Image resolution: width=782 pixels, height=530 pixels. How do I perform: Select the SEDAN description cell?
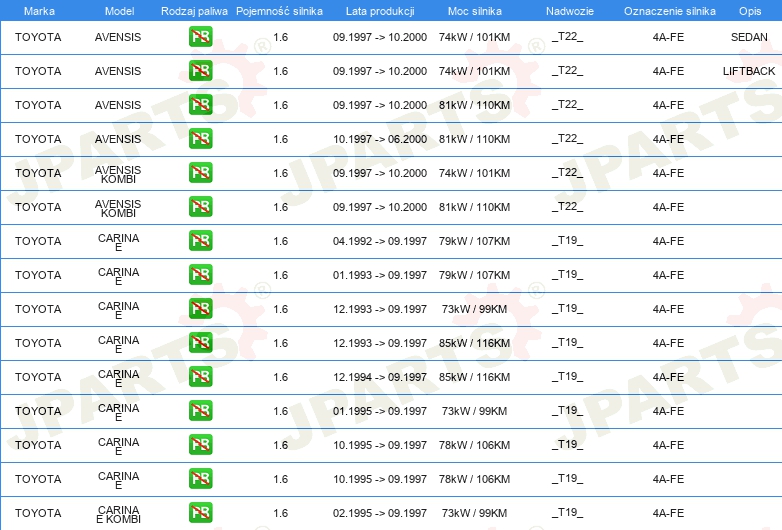coord(749,37)
